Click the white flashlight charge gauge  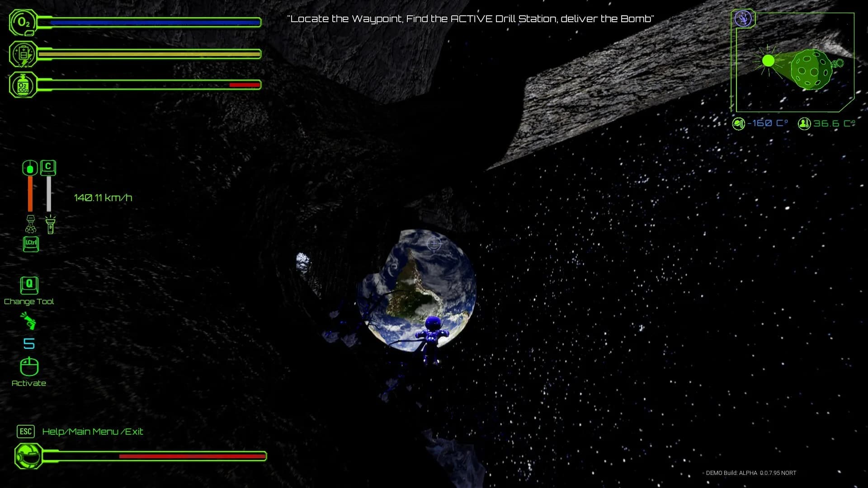[x=49, y=194]
